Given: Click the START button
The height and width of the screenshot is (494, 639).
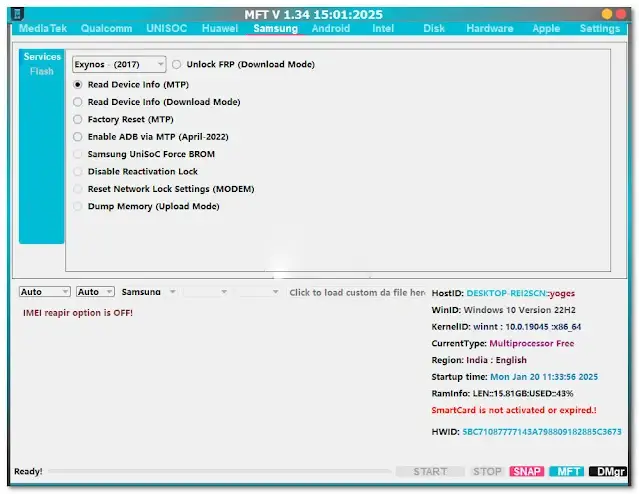Looking at the screenshot, I should 430,472.
